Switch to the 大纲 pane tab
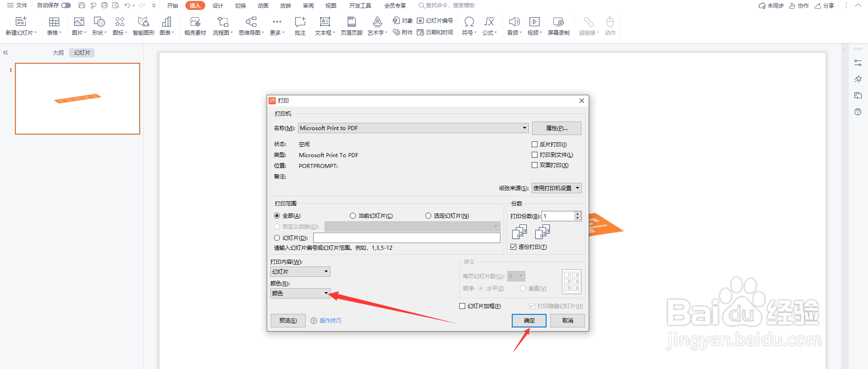868x369 pixels. click(58, 53)
